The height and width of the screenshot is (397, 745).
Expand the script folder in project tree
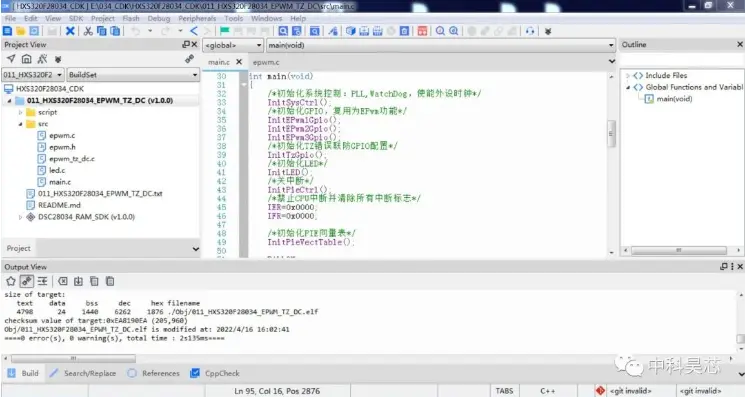pyautogui.click(x=20, y=113)
